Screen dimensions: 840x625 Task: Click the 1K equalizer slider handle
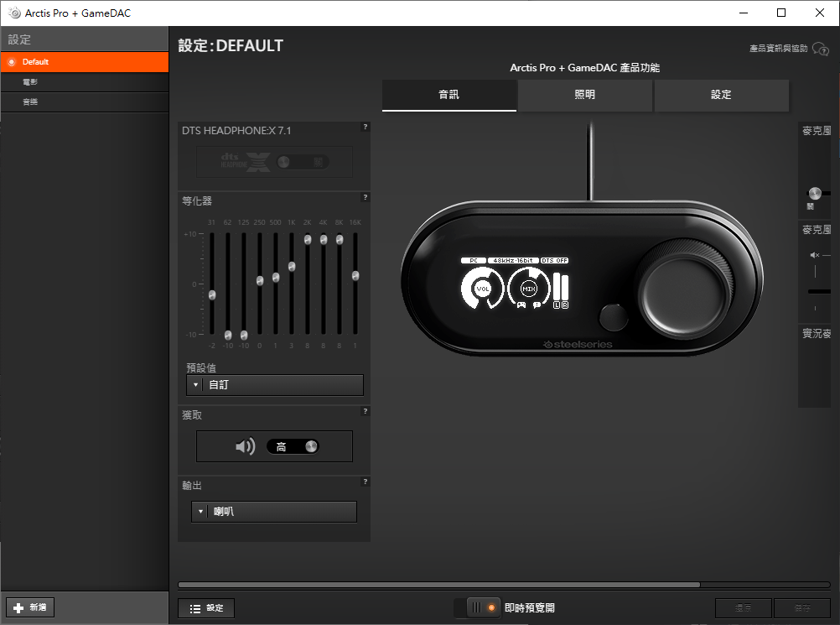292,266
